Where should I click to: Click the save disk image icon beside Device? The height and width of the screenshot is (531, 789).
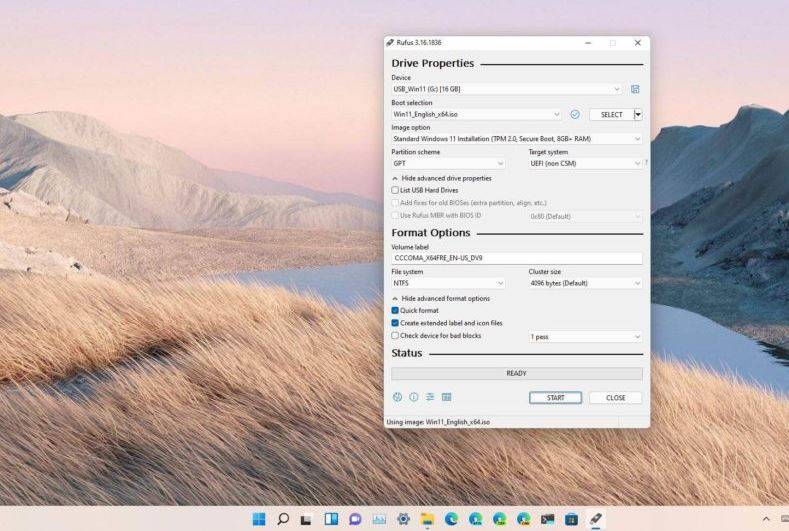coord(635,89)
